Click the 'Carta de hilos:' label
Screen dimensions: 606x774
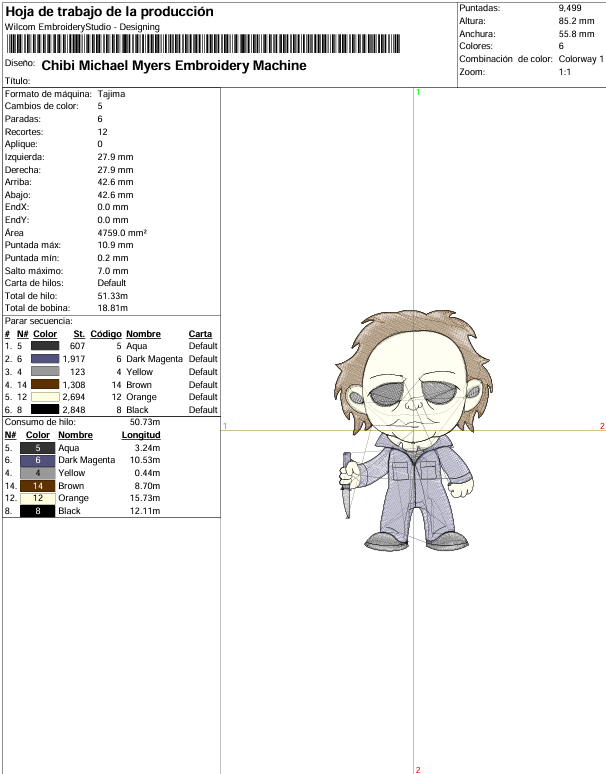pos(34,283)
